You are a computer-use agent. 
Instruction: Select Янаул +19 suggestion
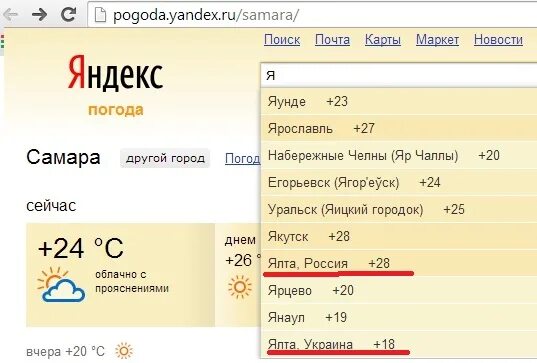399,317
